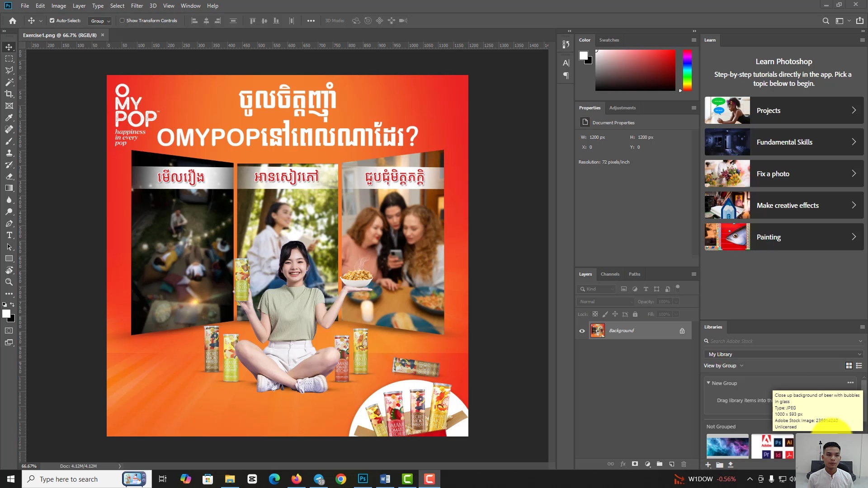Open the Filter menu
Image resolution: width=868 pixels, height=488 pixels.
[137, 6]
